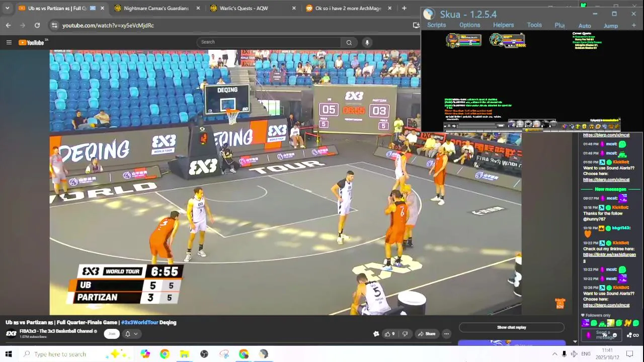Viewport: 644px width, 362px height.
Task: Open OBS Studio from the taskbar
Action: tap(204, 354)
